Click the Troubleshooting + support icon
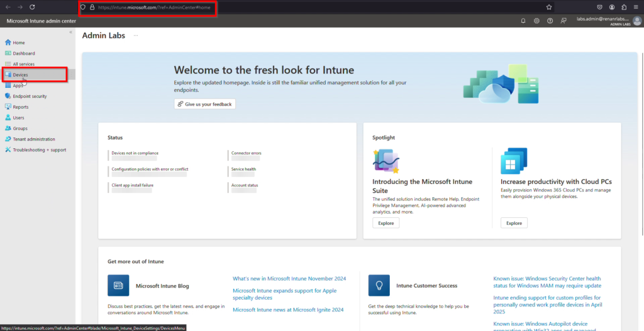 pos(8,149)
